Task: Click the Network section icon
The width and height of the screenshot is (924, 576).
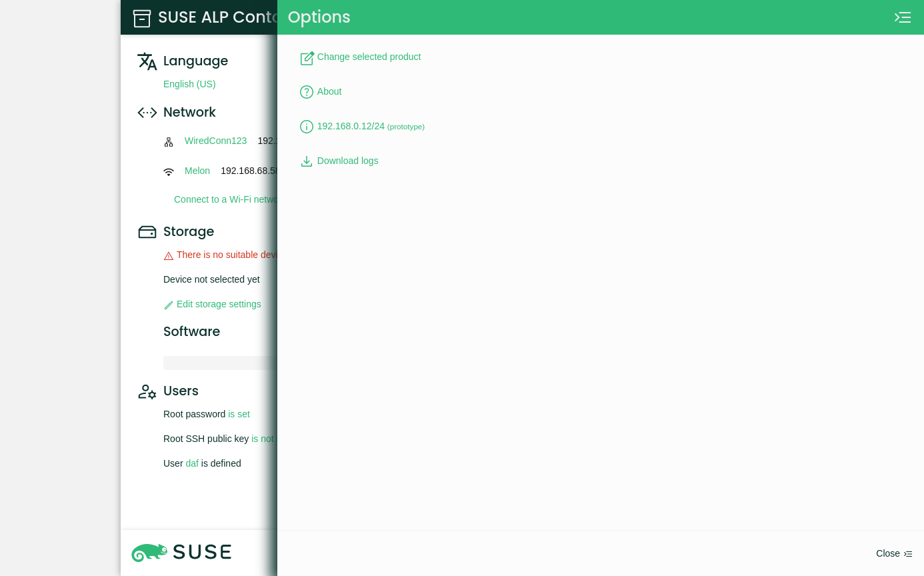Action: click(147, 113)
